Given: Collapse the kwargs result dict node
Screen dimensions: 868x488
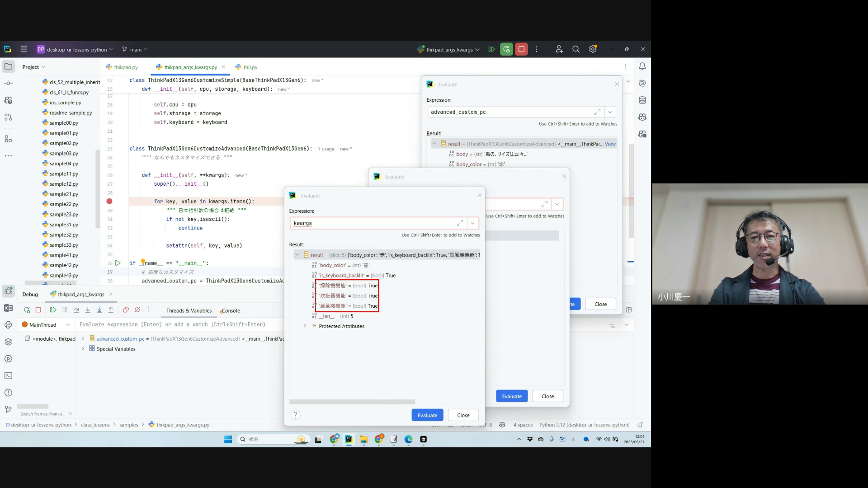Looking at the screenshot, I should pos(297,255).
